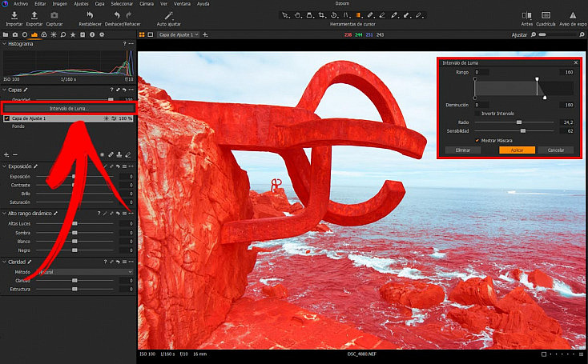Open the Capa de Ajuste 1 dropdown
The width and height of the screenshot is (588, 364).
point(178,34)
